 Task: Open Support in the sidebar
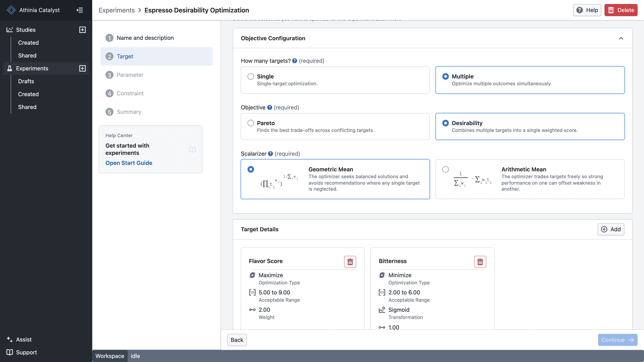pos(27,352)
